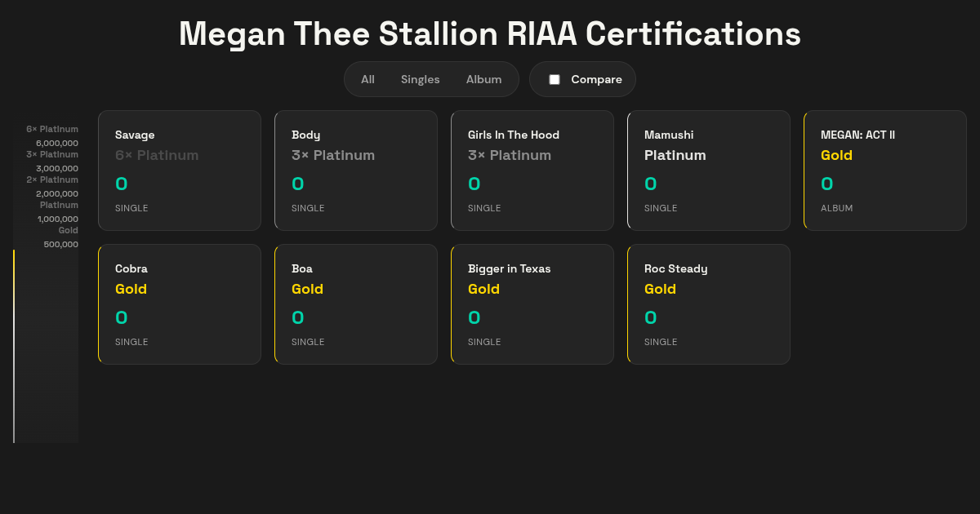
Task: Click the 3,000,000 scale tick
Action: 57,168
